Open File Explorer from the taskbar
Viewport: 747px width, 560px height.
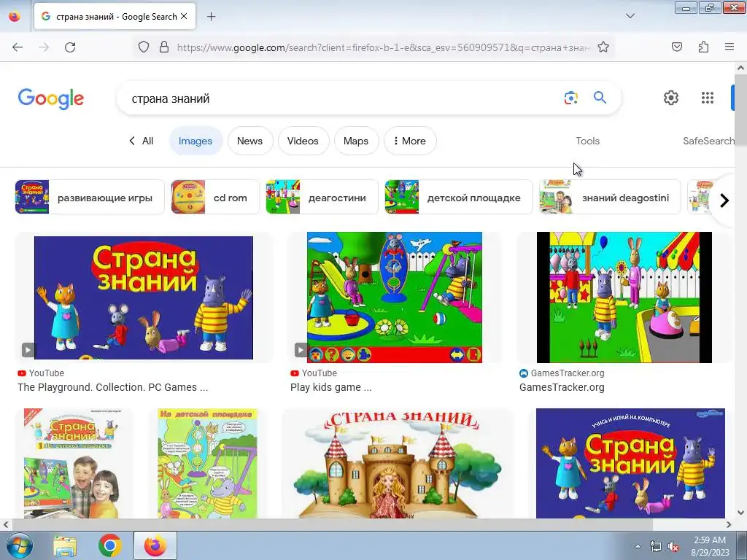point(65,545)
